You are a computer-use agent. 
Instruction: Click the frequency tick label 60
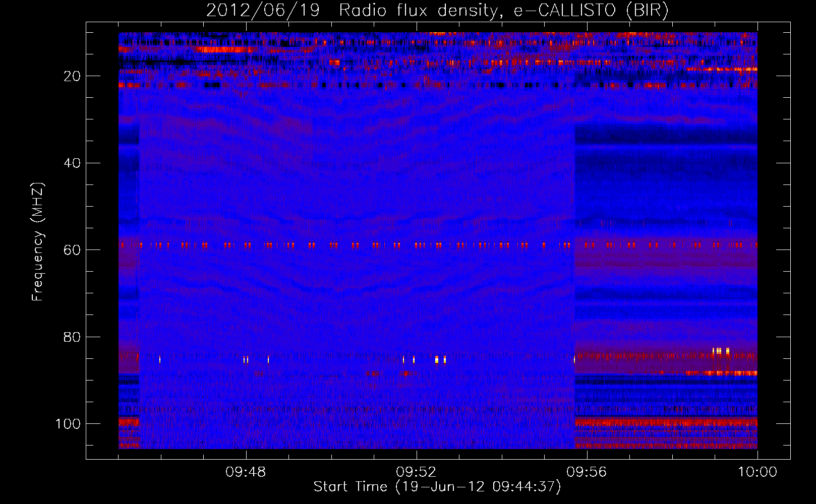tap(73, 250)
